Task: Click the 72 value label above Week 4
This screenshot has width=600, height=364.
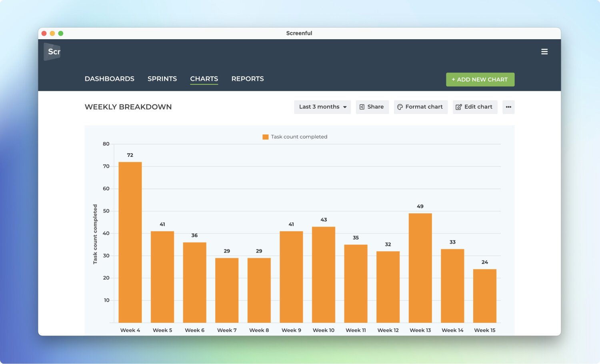Action: tap(130, 155)
